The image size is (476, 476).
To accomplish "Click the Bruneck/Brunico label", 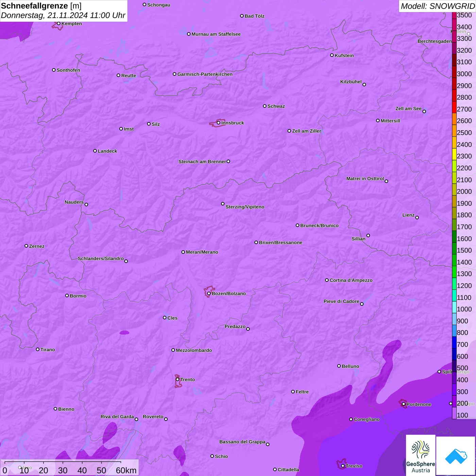I will point(319,225).
